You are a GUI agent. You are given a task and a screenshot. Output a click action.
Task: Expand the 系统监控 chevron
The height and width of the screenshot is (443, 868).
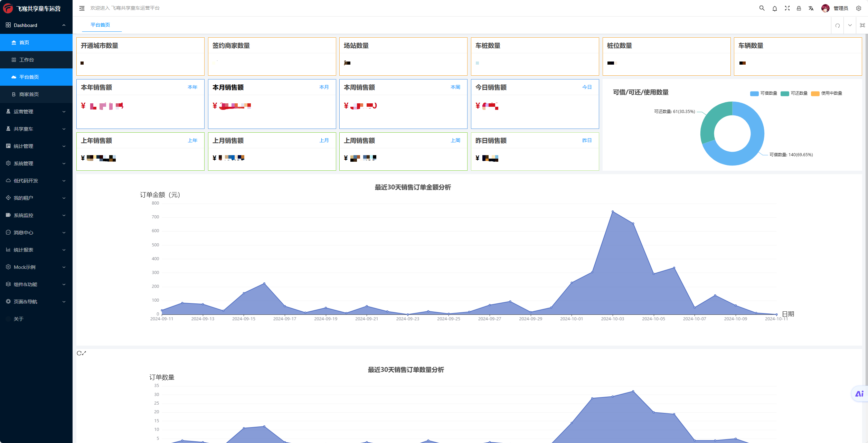(64, 215)
